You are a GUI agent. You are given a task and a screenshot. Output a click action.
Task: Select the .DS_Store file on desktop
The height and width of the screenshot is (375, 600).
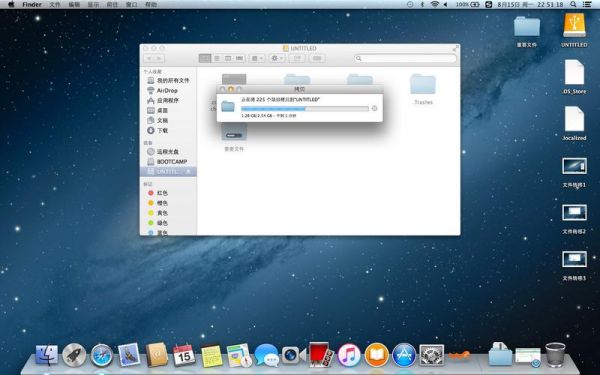[x=574, y=77]
